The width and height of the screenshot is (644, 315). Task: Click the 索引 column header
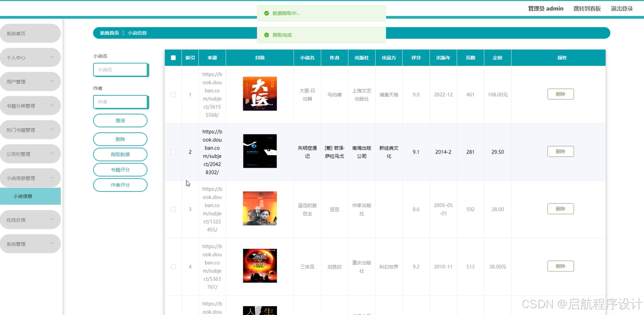coord(190,58)
